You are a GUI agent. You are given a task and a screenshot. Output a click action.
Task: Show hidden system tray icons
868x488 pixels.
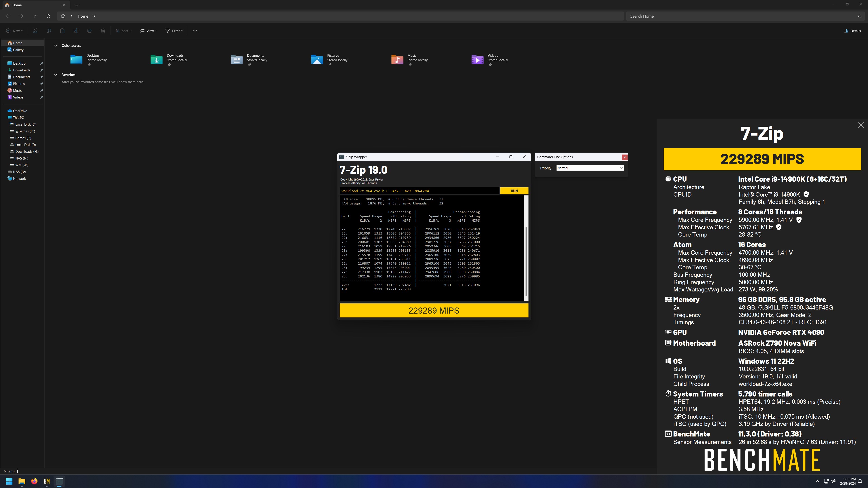817,481
